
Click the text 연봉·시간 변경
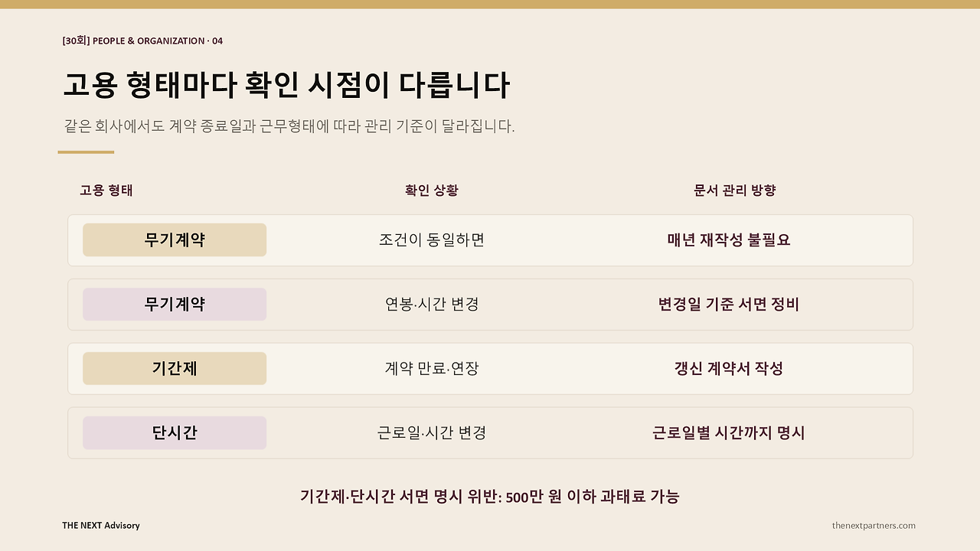pyautogui.click(x=432, y=304)
